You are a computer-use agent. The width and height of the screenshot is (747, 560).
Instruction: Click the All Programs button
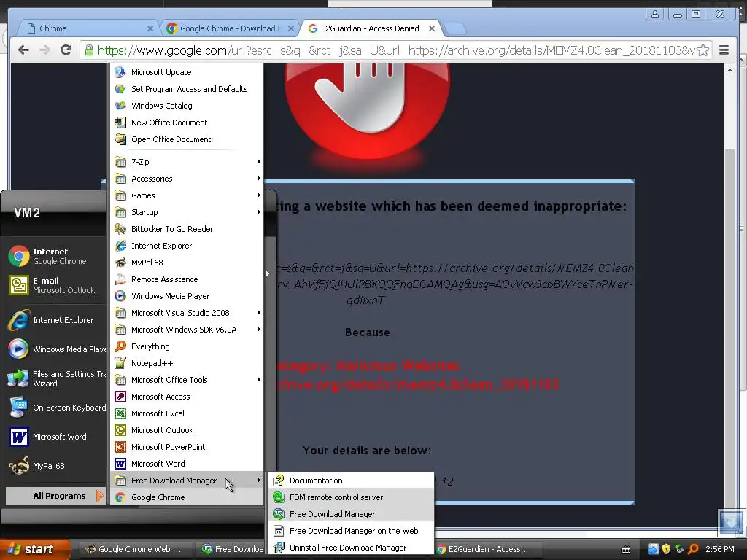[x=55, y=496]
